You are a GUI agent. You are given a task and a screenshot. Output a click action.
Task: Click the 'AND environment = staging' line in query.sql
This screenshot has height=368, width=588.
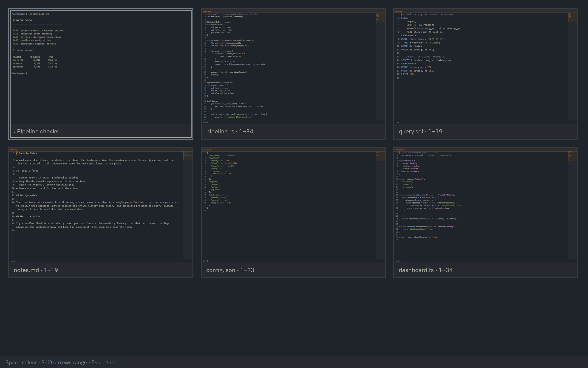click(x=423, y=43)
